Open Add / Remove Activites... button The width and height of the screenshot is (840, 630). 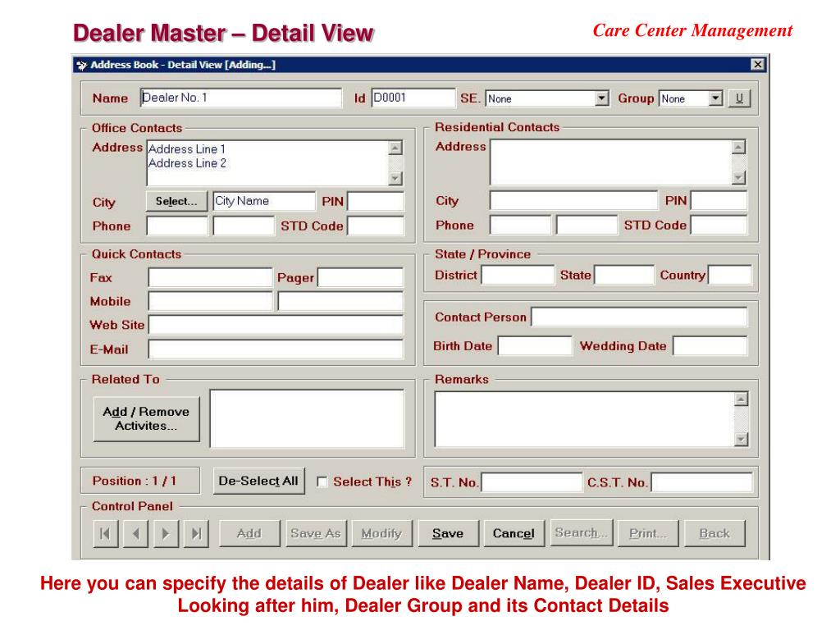[x=146, y=419]
